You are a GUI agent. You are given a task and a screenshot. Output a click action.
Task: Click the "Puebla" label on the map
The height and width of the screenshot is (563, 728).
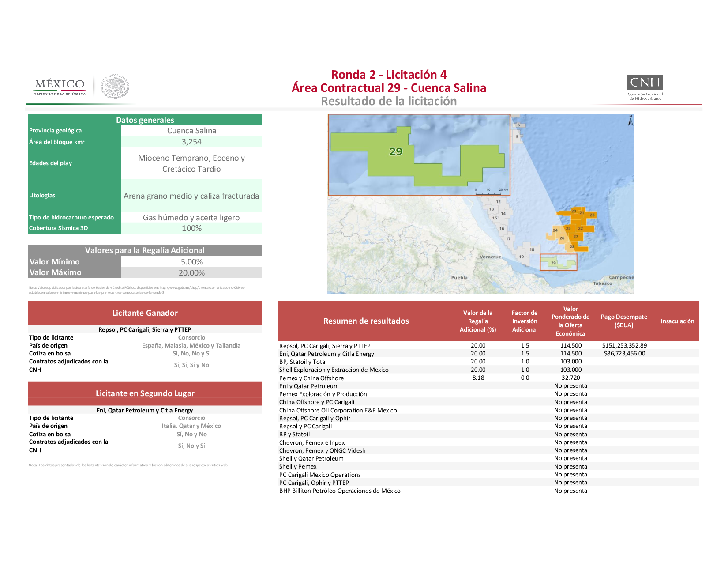459,277
